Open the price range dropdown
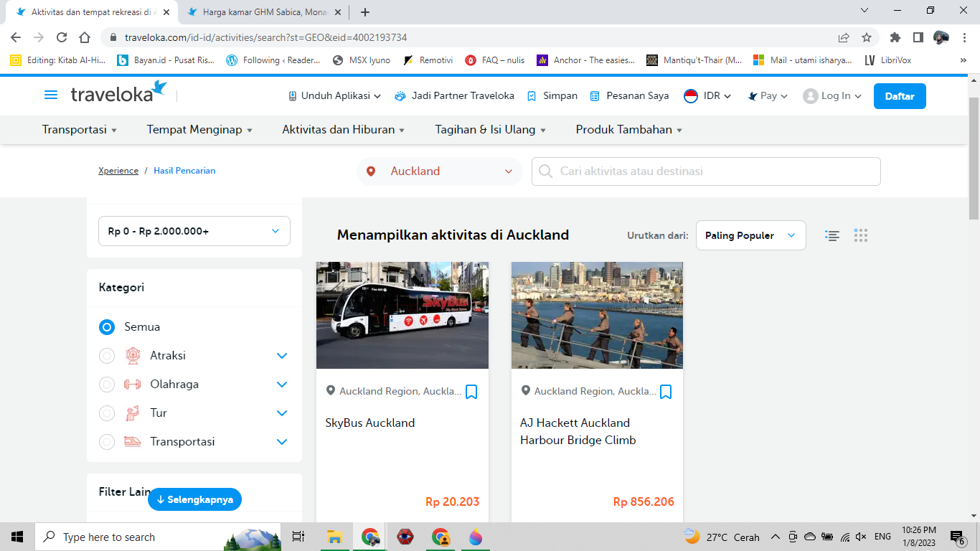The image size is (980, 551). coord(194,231)
